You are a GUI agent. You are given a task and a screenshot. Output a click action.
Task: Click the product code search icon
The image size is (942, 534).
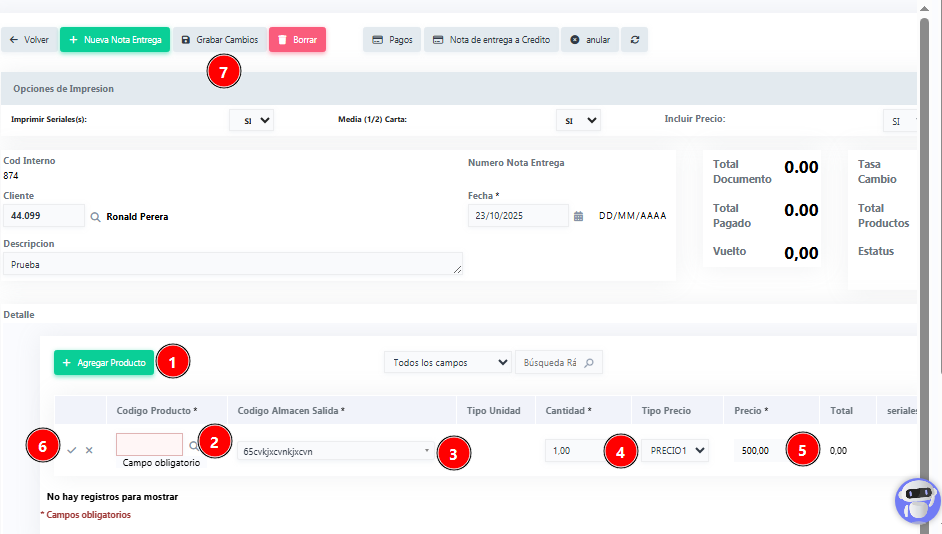[193, 446]
